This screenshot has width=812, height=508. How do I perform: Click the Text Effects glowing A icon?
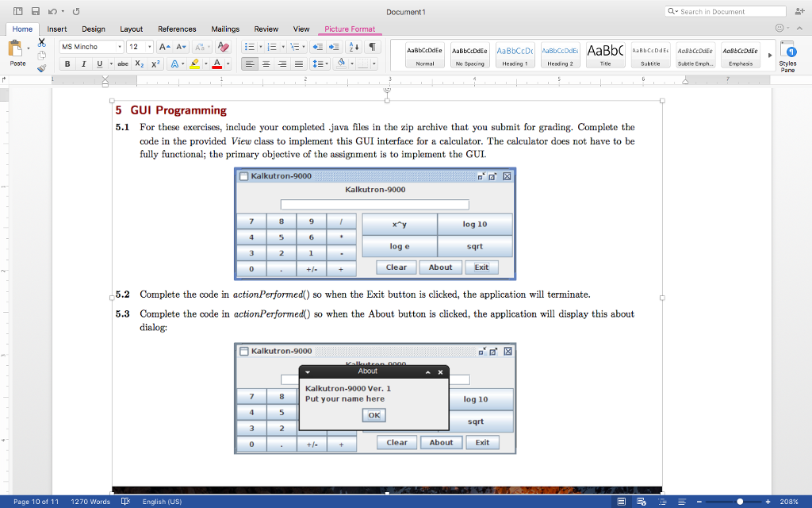[174, 63]
